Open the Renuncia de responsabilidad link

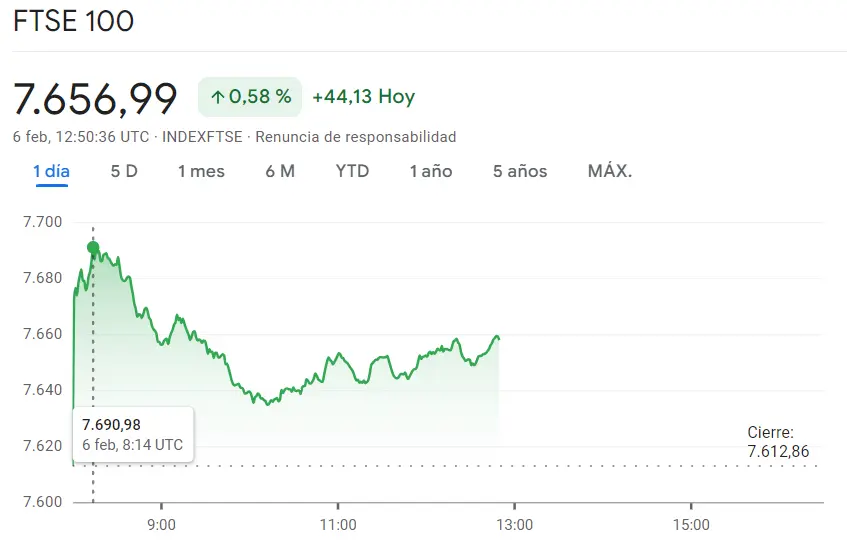(356, 137)
